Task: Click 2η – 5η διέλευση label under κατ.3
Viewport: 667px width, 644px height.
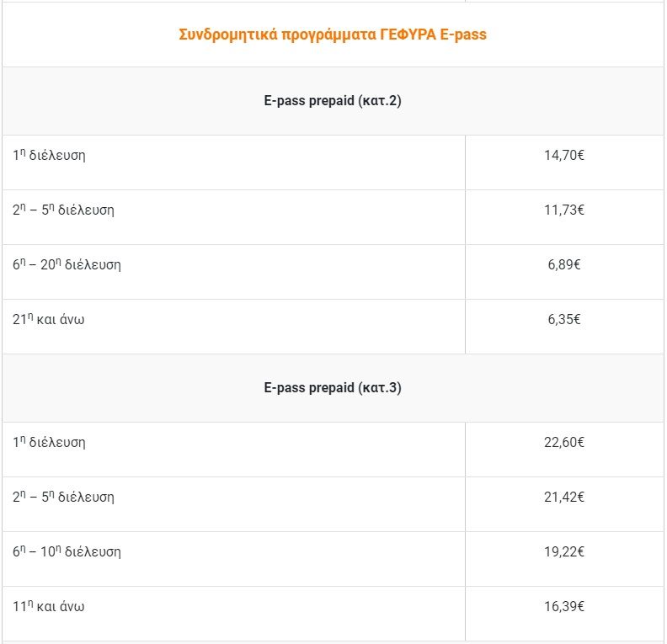Action: click(63, 498)
